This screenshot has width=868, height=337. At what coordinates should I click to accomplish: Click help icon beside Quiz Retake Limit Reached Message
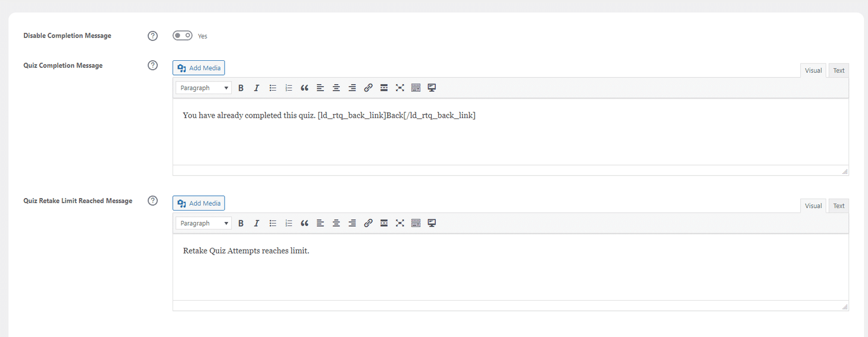153,201
